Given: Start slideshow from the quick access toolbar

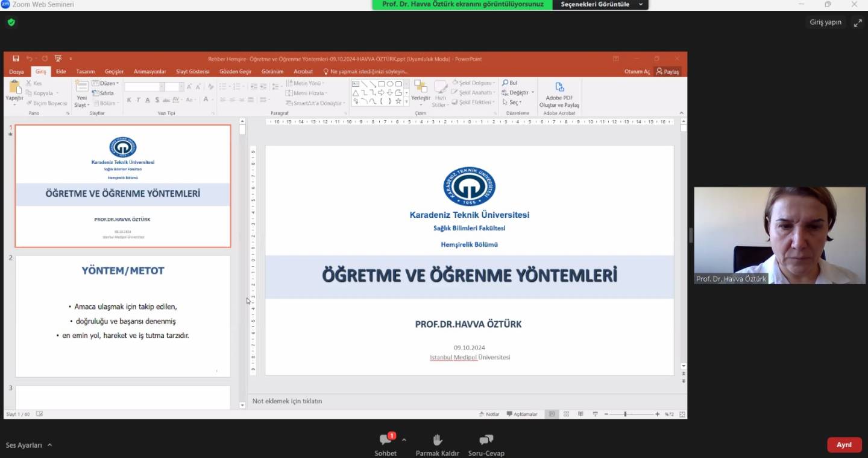Looking at the screenshot, I should [58, 59].
